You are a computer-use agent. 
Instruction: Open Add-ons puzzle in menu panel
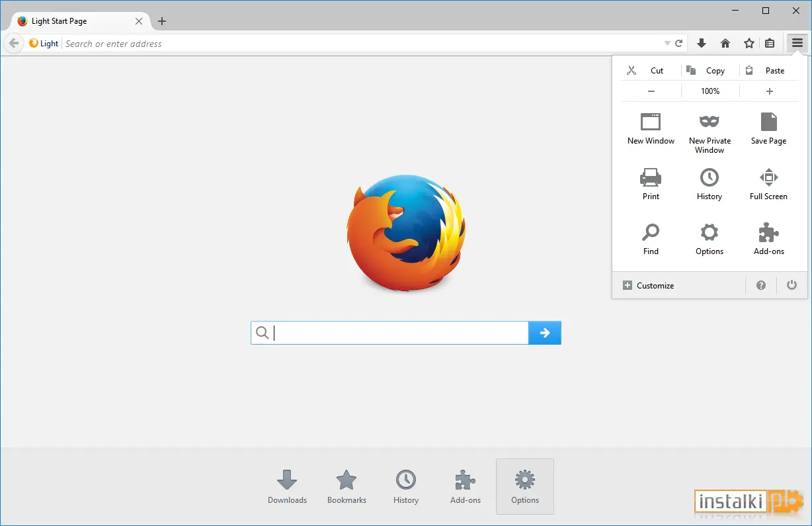click(768, 239)
